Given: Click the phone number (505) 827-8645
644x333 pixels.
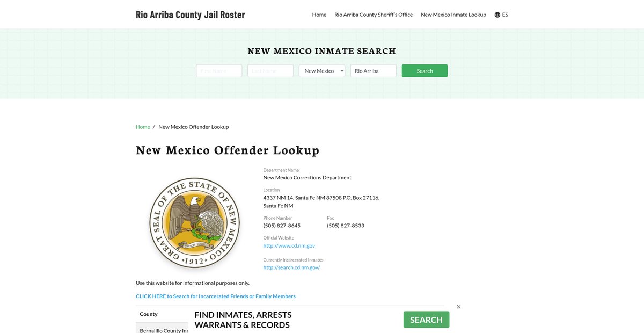Looking at the screenshot, I should coord(282,226).
